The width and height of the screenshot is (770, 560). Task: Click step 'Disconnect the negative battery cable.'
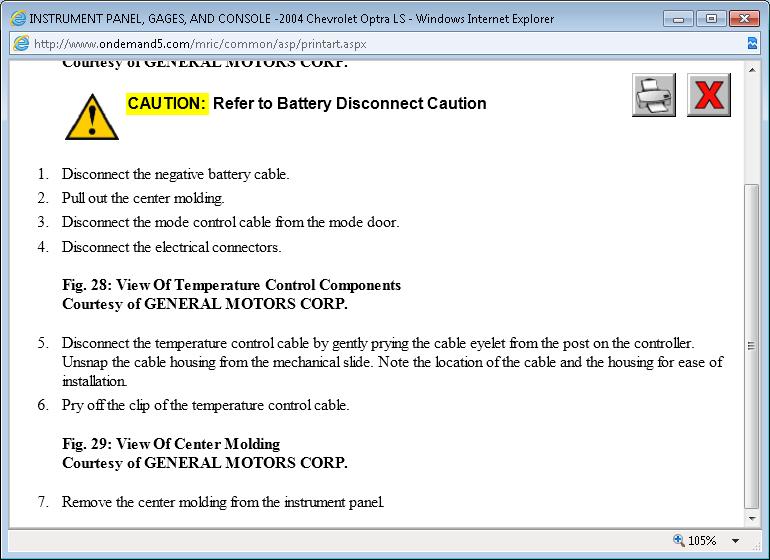[x=175, y=174]
